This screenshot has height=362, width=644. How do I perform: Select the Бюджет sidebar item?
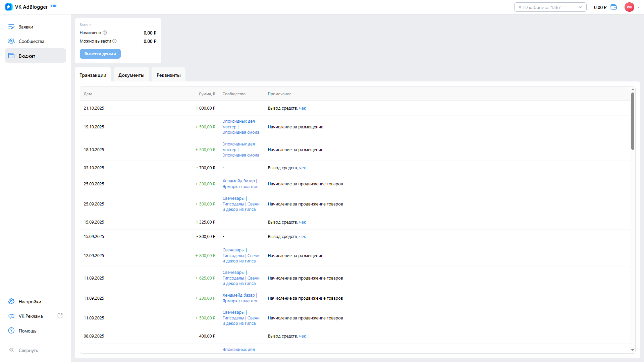pyautogui.click(x=27, y=56)
